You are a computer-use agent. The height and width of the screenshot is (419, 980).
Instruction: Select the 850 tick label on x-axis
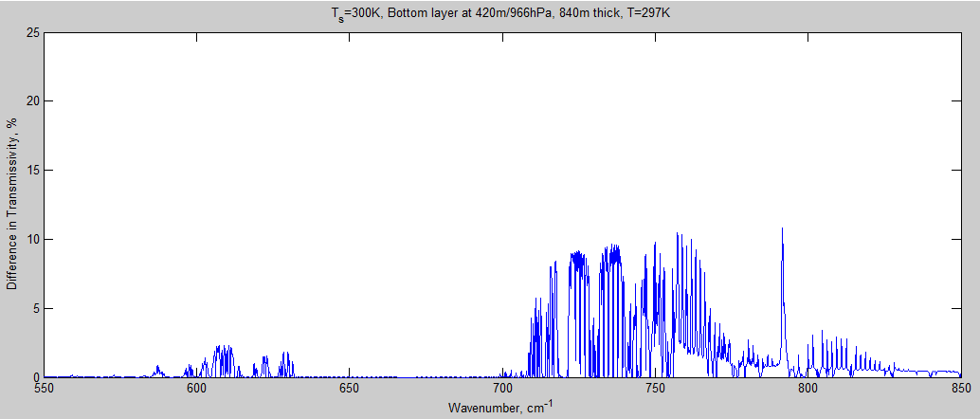961,389
